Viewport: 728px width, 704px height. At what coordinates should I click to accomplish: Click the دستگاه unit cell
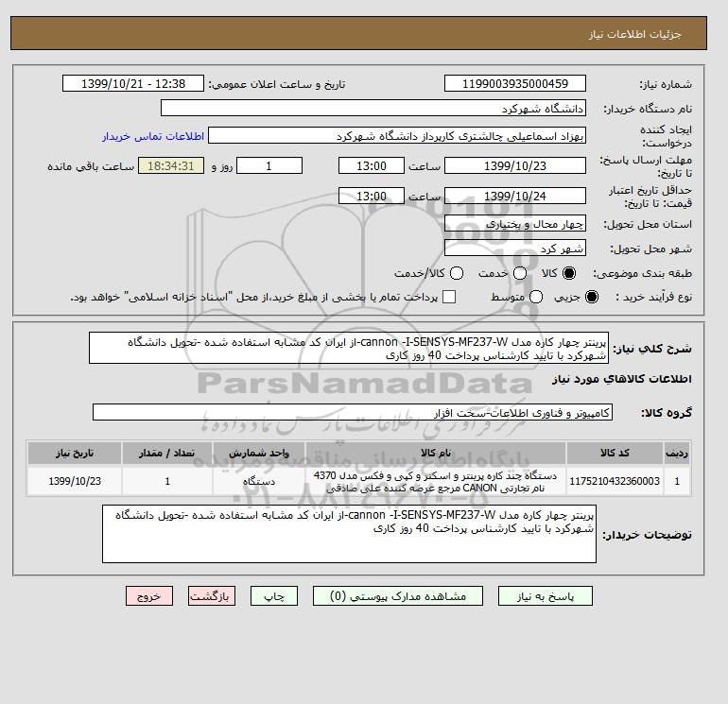(x=259, y=481)
